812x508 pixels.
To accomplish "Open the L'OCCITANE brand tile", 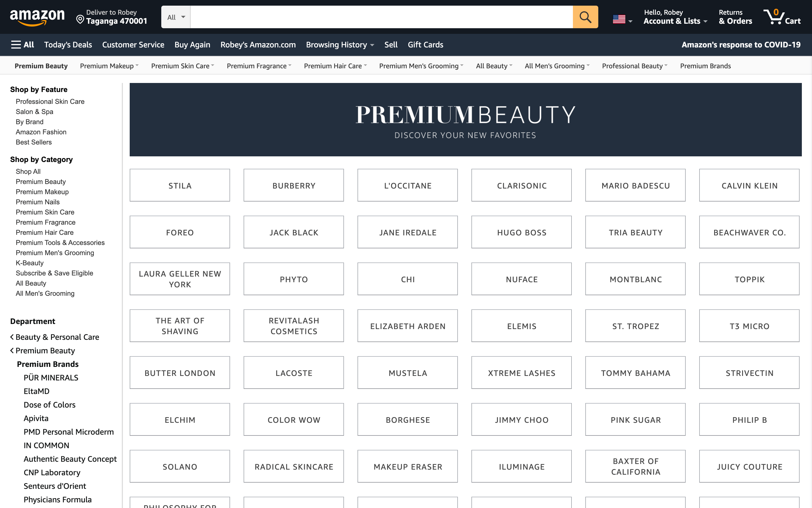I will pyautogui.click(x=407, y=185).
